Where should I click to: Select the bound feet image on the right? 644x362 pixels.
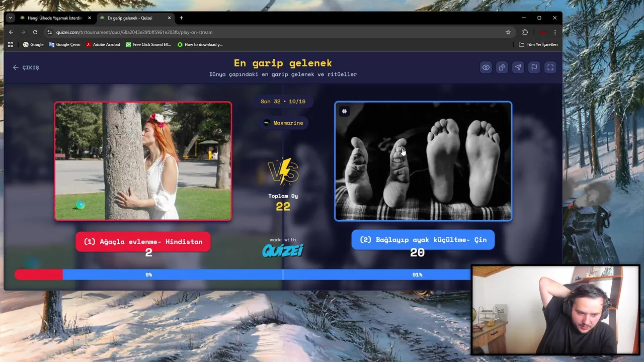click(423, 161)
